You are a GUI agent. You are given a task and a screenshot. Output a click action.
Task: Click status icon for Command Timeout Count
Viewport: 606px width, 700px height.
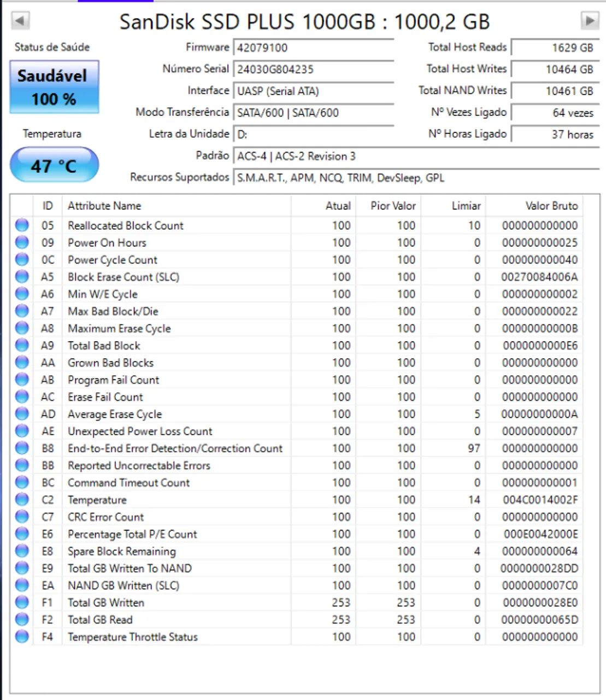click(22, 482)
